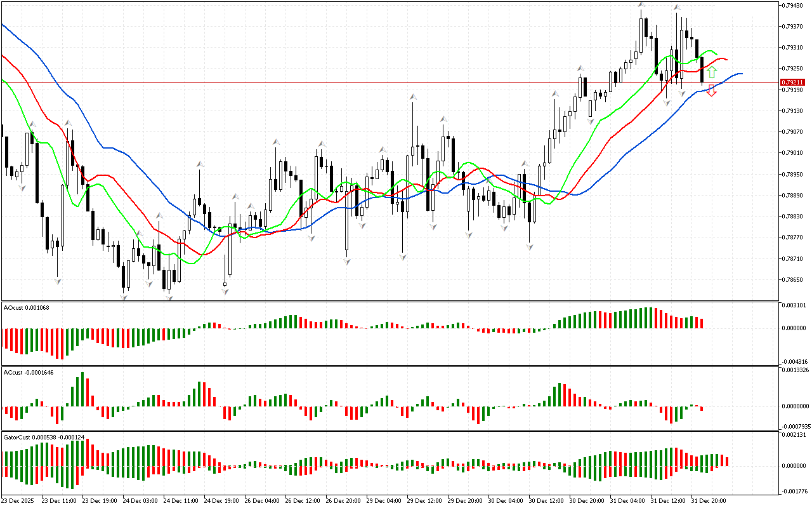Click the 0.0013326 value on the ACcust scale
The height and width of the screenshot is (508, 812).
tap(796, 370)
